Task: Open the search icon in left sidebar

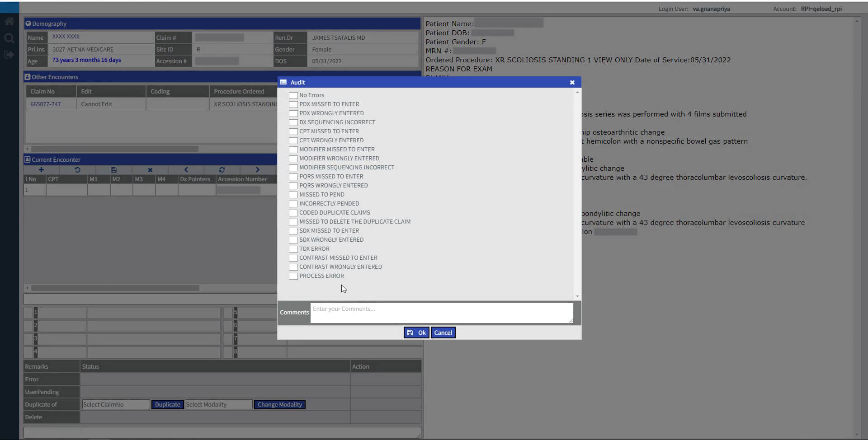Action: [9, 38]
